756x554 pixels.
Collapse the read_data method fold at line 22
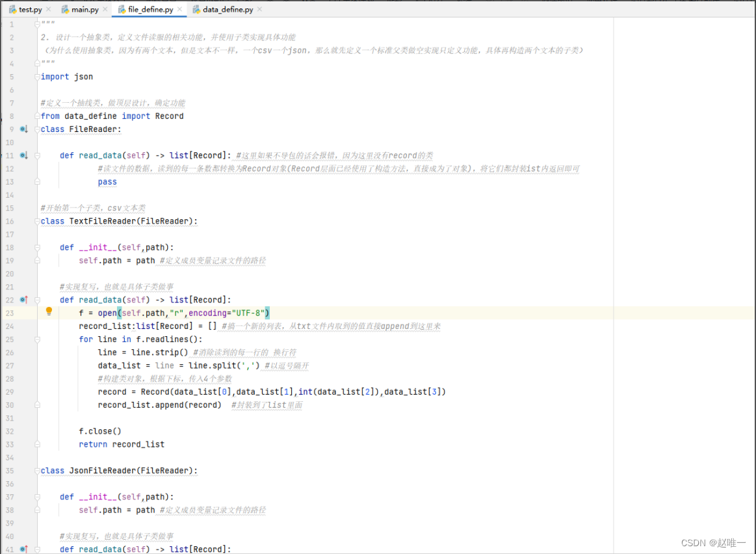point(37,300)
